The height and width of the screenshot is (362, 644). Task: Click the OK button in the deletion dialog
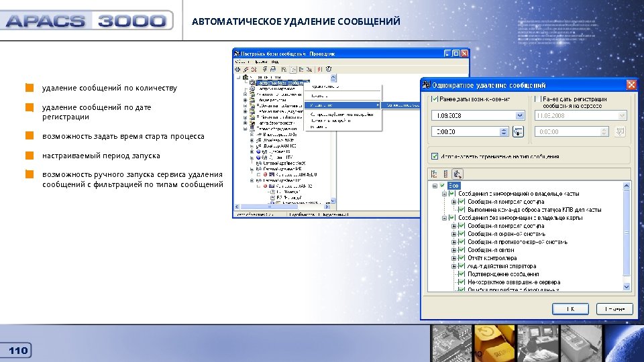point(570,309)
